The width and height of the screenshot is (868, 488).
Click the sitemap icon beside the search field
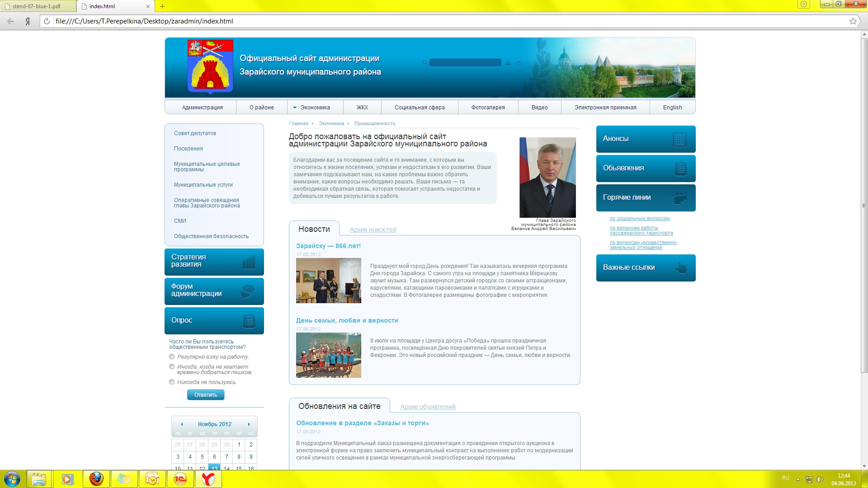[x=507, y=63]
